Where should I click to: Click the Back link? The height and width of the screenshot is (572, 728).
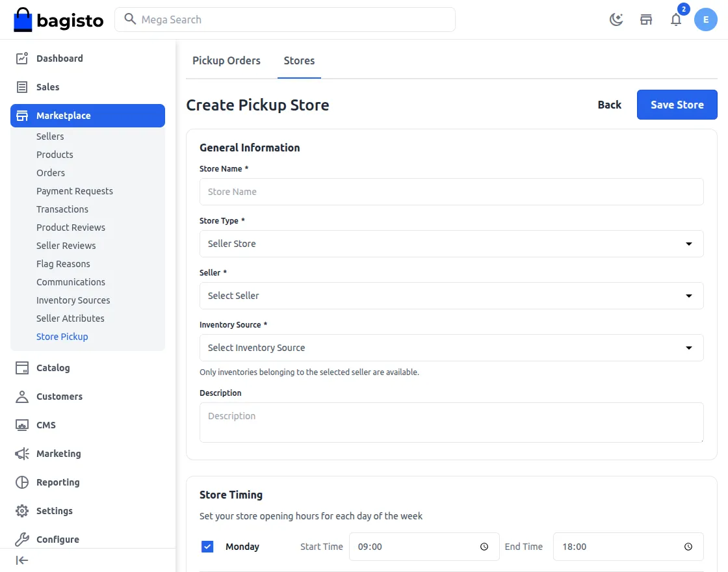[609, 105]
